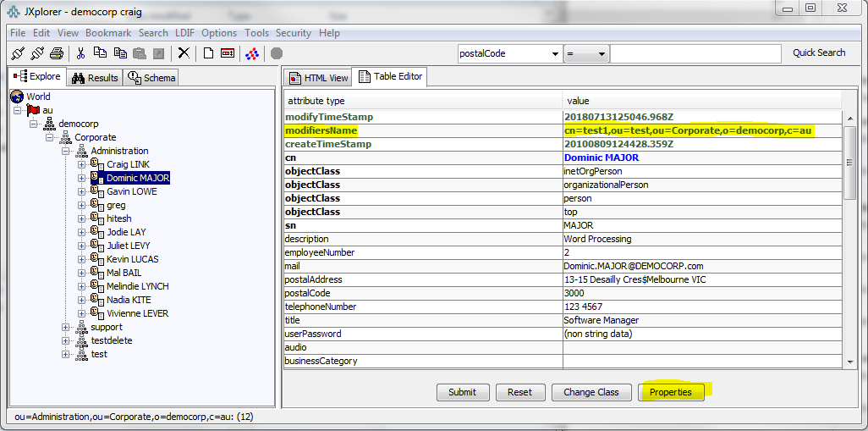868x431 pixels.
Task: Open the Security menu
Action: 294,33
